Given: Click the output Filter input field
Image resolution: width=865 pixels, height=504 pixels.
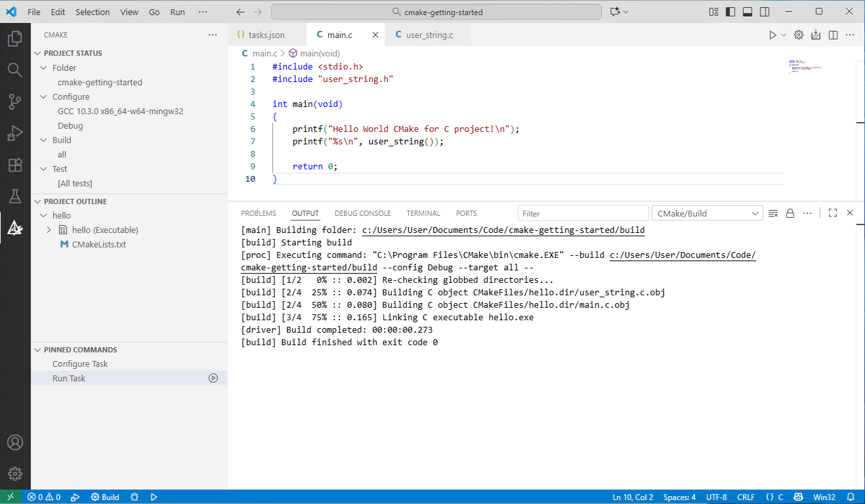Looking at the screenshot, I should pos(582,213).
